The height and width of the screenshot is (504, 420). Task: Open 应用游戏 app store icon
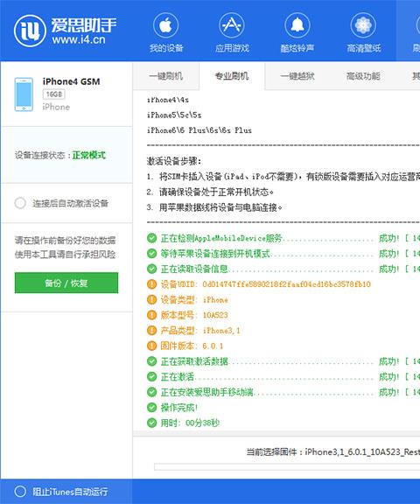pos(231,25)
